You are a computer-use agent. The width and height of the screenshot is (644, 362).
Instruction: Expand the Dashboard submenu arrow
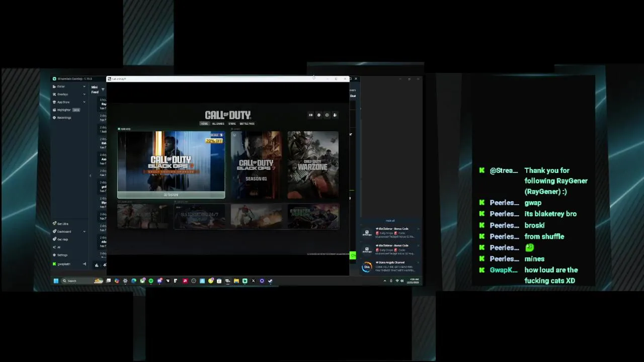point(84,231)
